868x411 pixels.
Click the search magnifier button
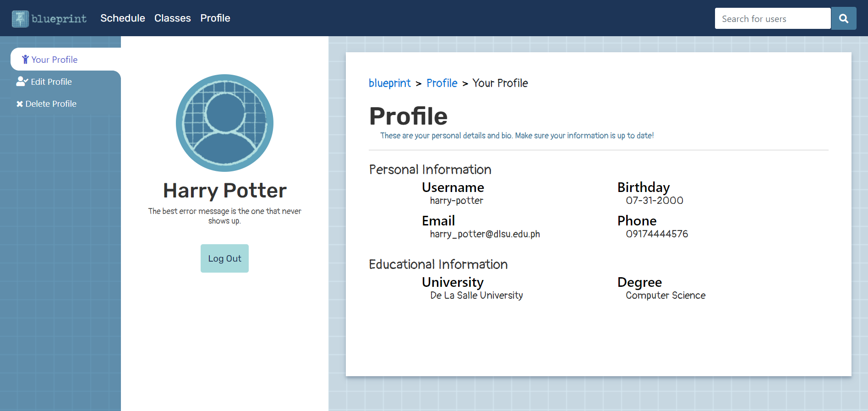coord(844,18)
